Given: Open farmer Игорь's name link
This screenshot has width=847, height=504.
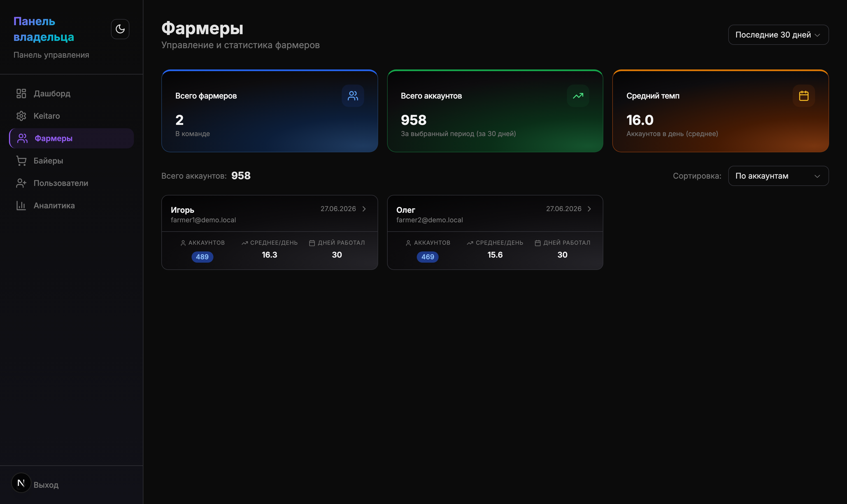Looking at the screenshot, I should 182,210.
